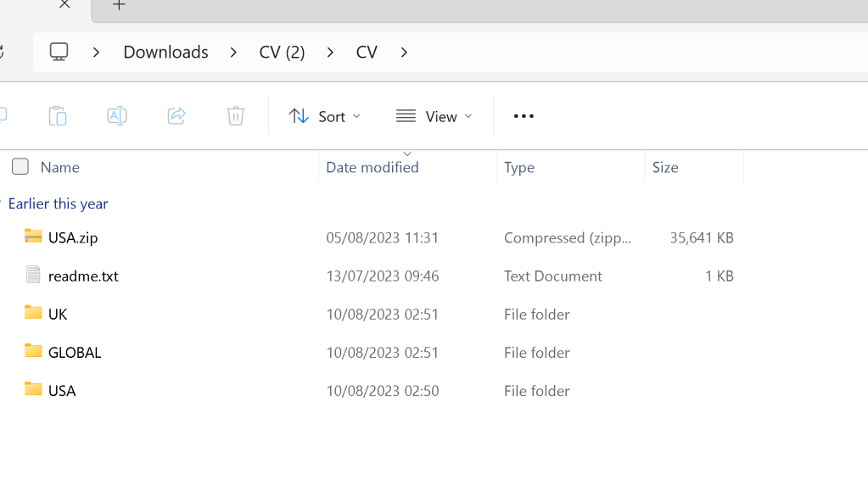Open the See more three-dots menu
This screenshot has width=868, height=485.
click(x=524, y=116)
